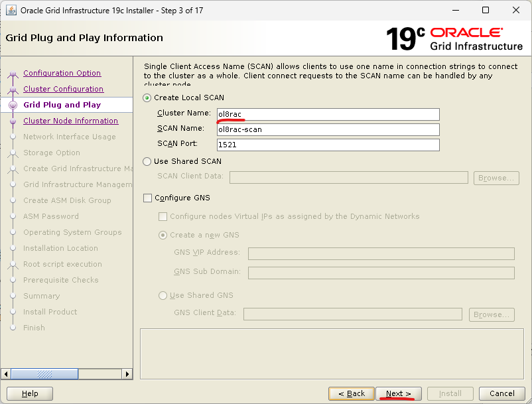The height and width of the screenshot is (404, 532).
Task: Toggle Configure nodes Virtual IPs checkbox
Action: point(163,216)
